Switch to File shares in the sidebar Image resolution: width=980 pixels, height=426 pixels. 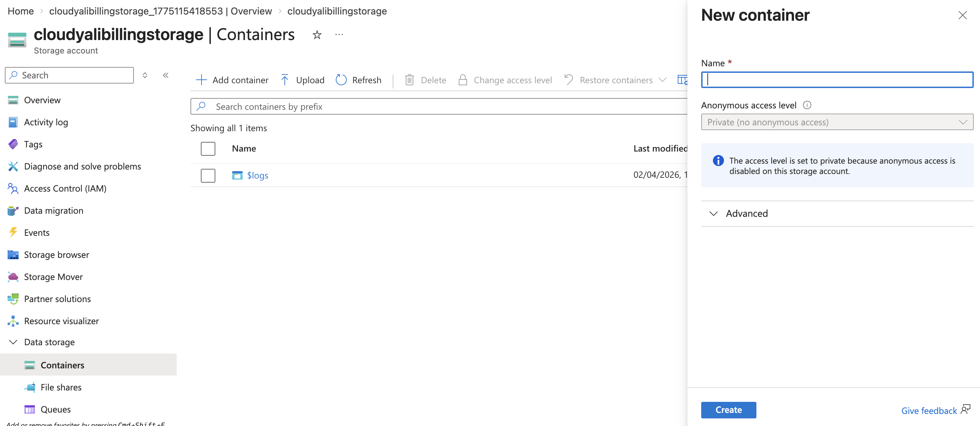click(x=61, y=387)
